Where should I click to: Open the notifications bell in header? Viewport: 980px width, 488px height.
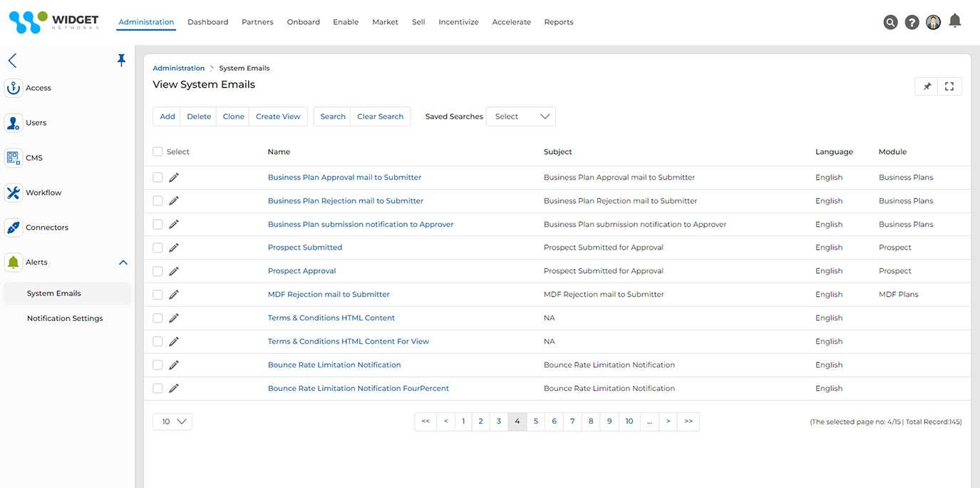(x=955, y=21)
